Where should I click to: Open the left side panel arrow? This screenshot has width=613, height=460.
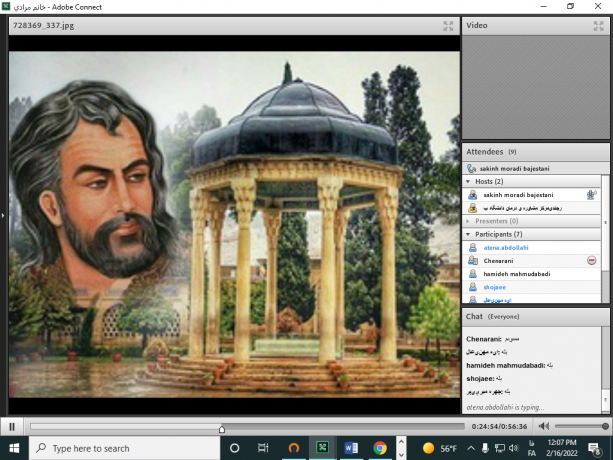[3, 215]
